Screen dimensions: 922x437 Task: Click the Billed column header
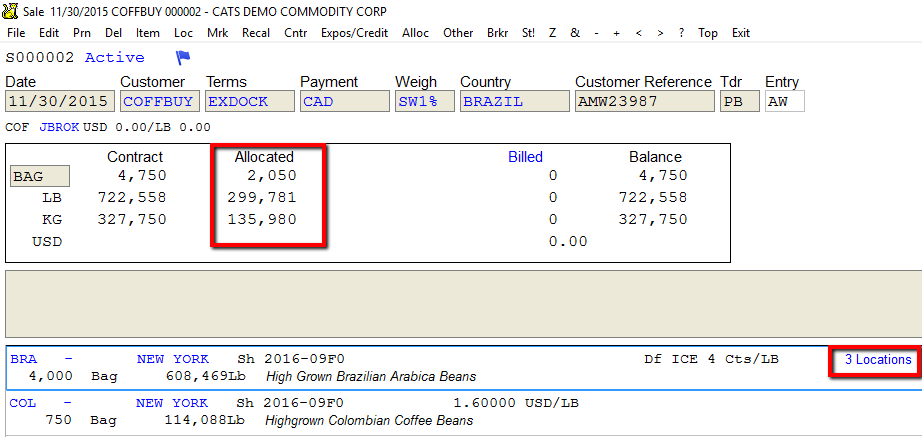(525, 157)
